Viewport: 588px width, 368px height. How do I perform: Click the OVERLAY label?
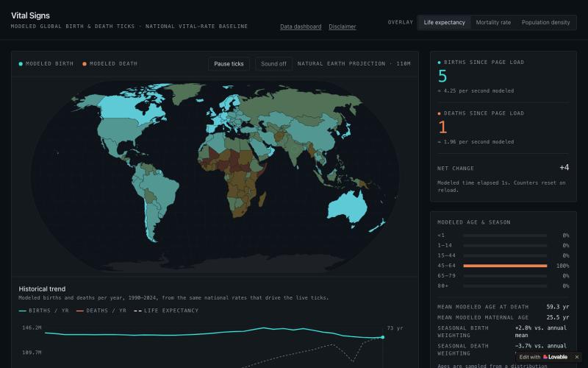(400, 23)
